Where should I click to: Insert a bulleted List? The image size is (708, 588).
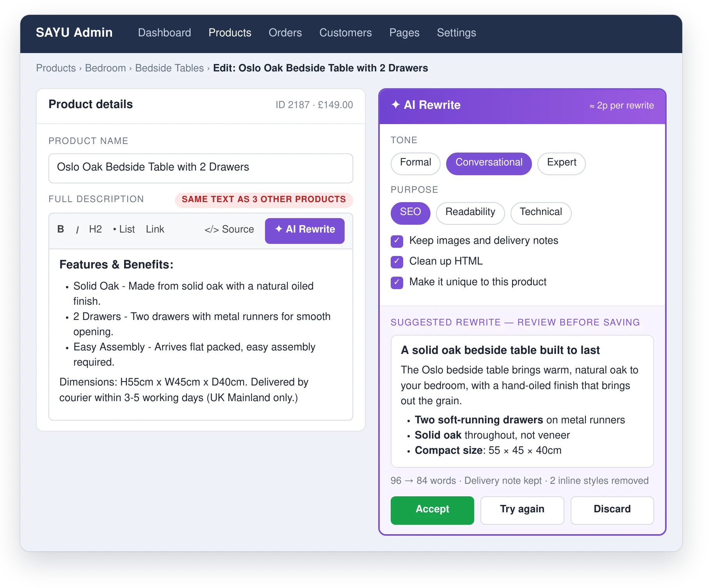(x=124, y=229)
